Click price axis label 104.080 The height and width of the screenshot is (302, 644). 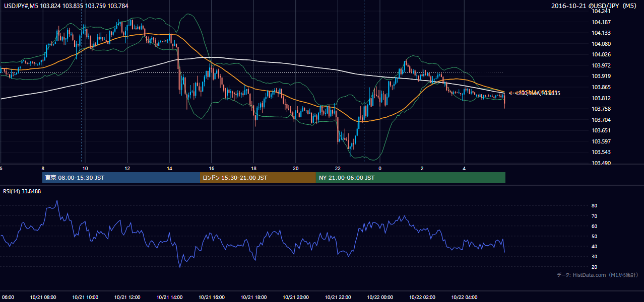[x=602, y=44]
